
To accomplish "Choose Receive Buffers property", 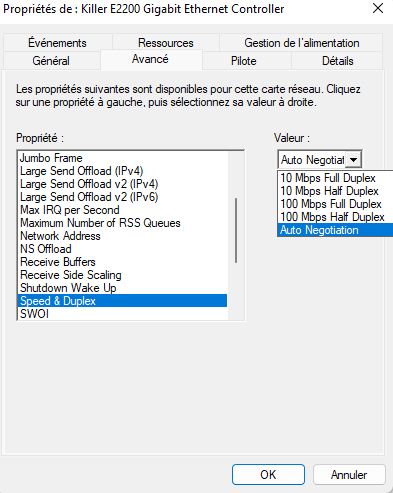I will tap(122, 262).
